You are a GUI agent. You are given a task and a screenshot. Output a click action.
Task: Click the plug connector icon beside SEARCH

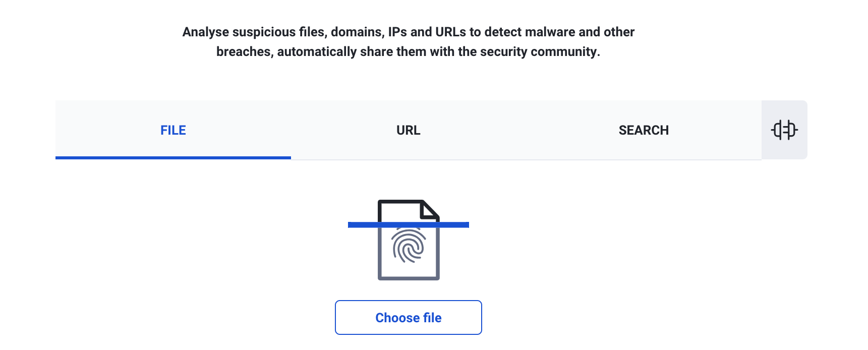click(x=784, y=130)
